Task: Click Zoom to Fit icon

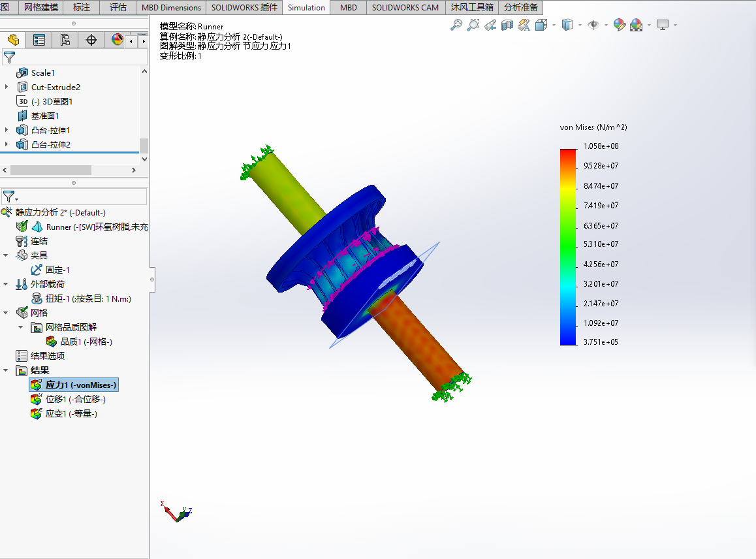Action: (x=456, y=25)
